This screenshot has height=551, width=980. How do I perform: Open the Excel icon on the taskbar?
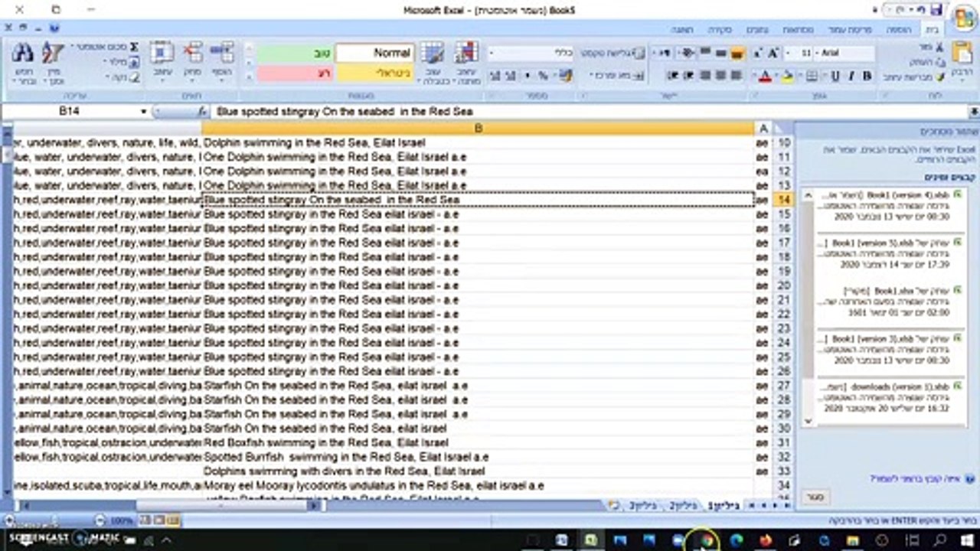590,540
